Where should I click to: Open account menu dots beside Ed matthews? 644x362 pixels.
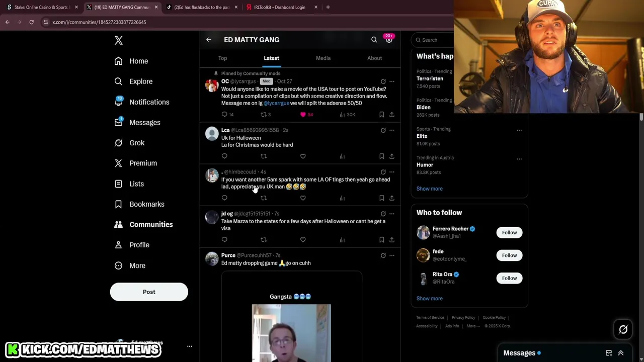pos(190,346)
